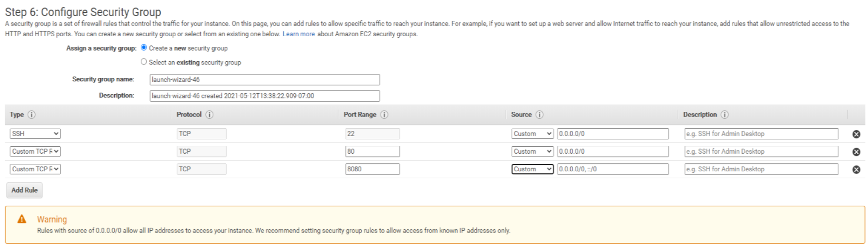Click the source CIDR field for SSH rule

click(x=613, y=134)
